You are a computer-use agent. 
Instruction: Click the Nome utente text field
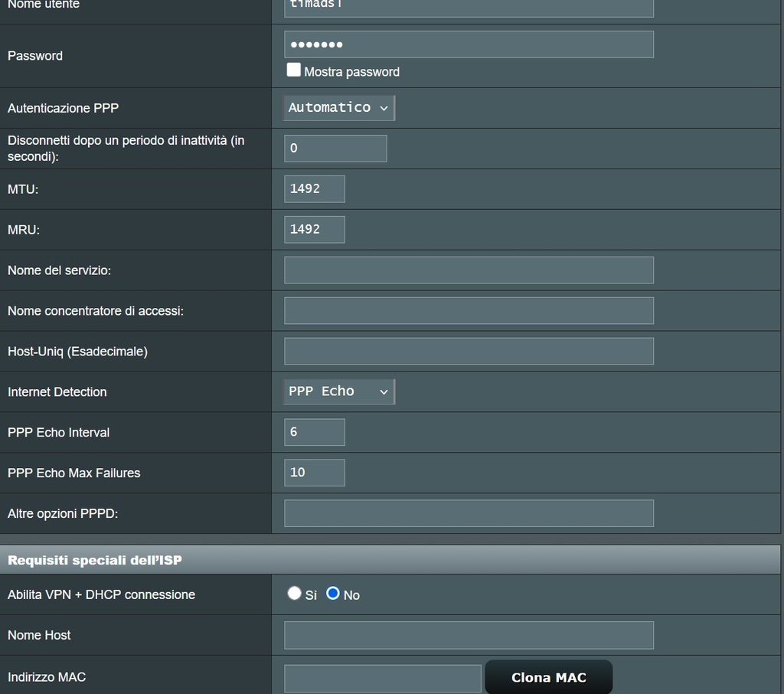pos(469,6)
